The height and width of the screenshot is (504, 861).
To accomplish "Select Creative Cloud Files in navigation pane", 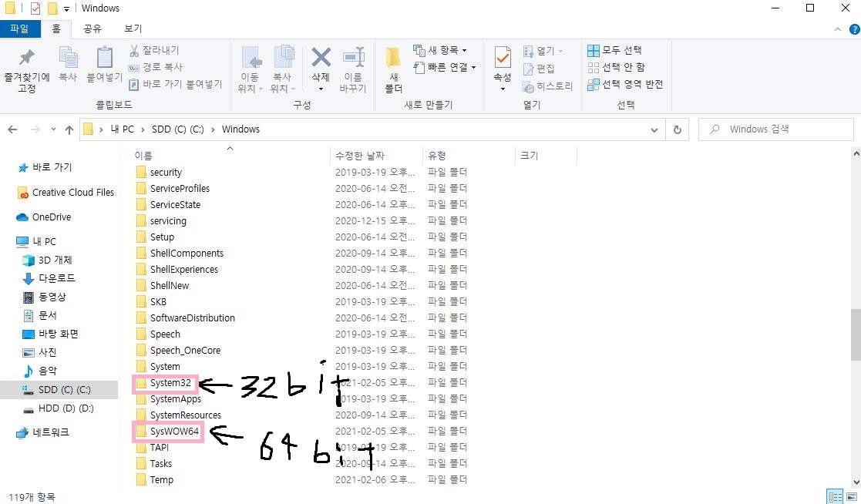I will coord(72,192).
